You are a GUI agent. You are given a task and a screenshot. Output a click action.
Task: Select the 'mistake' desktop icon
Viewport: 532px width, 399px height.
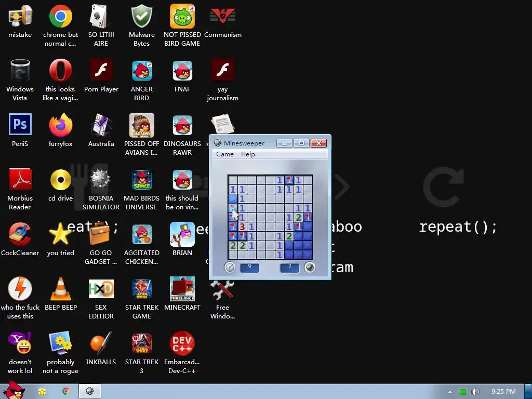[x=20, y=21]
